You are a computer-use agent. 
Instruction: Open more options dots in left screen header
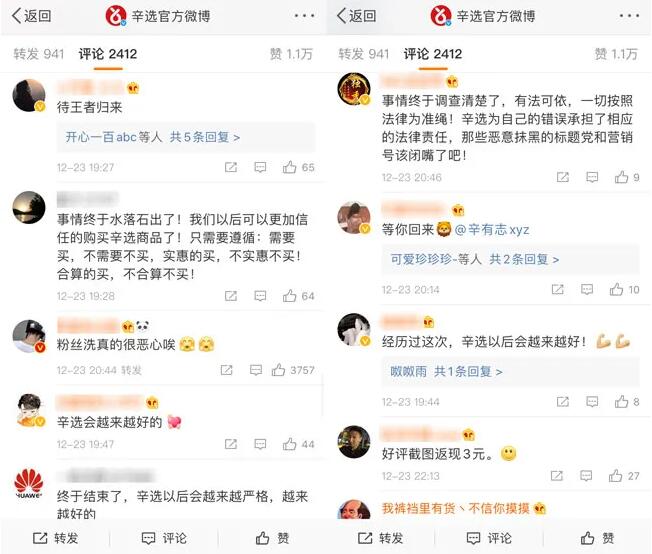304,16
